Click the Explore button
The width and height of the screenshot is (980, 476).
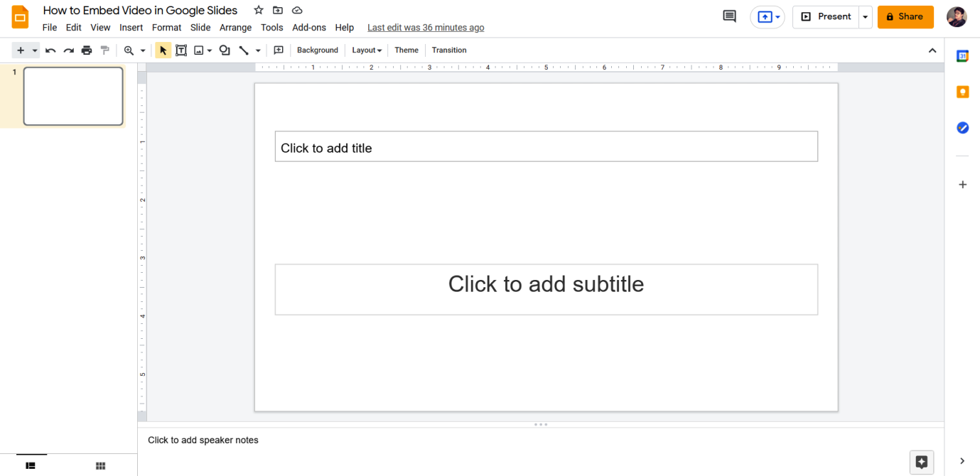pyautogui.click(x=922, y=463)
